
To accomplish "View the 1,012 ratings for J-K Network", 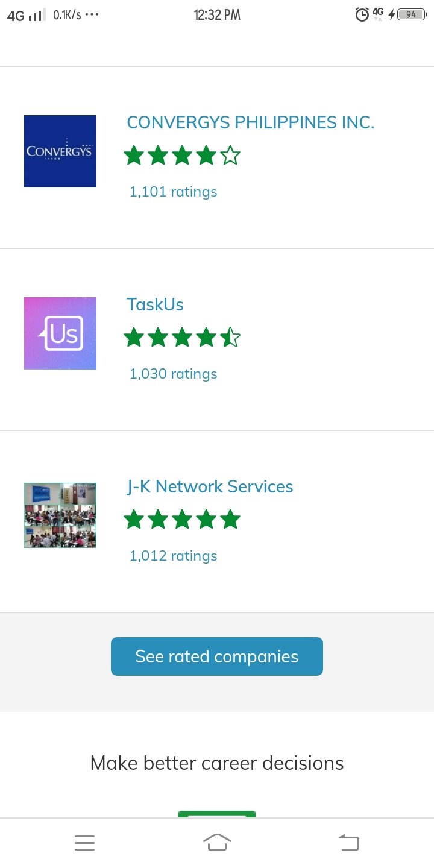I will click(x=173, y=555).
